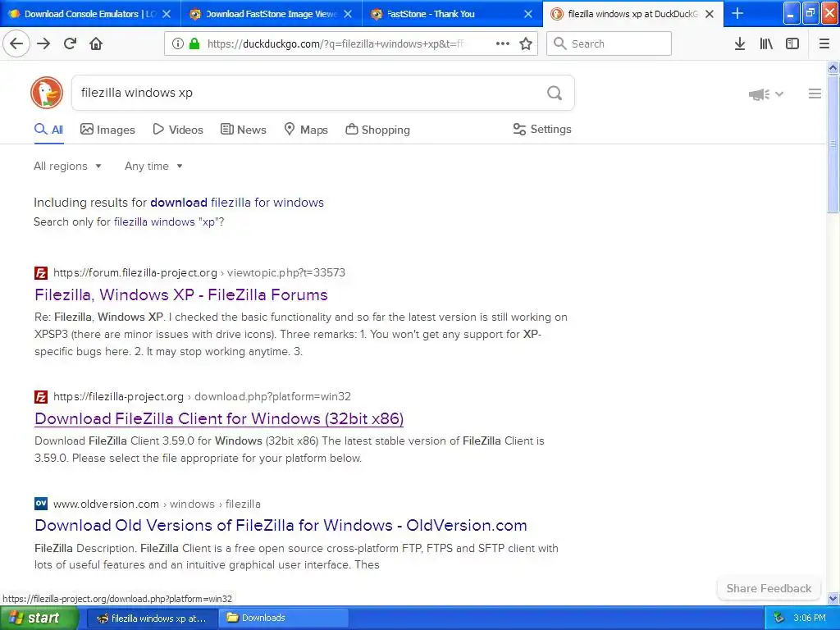
Task: Click the DuckDuckGo duck logo
Action: click(47, 93)
